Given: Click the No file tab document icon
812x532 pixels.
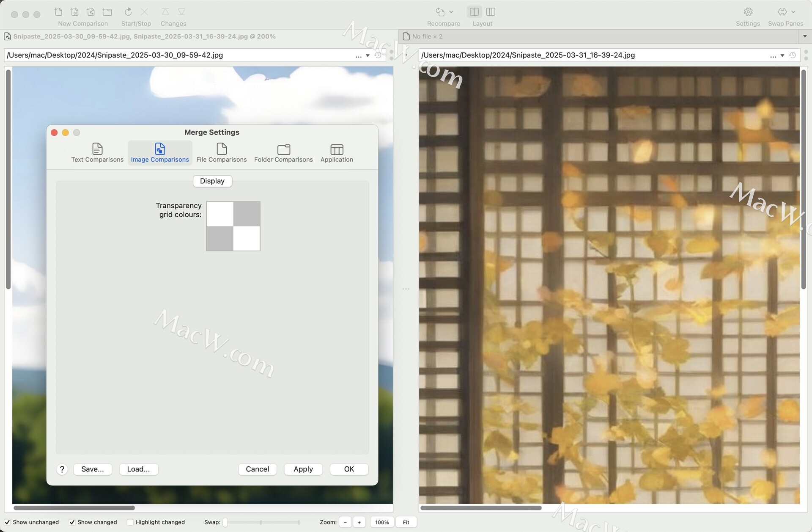Looking at the screenshot, I should (x=406, y=36).
